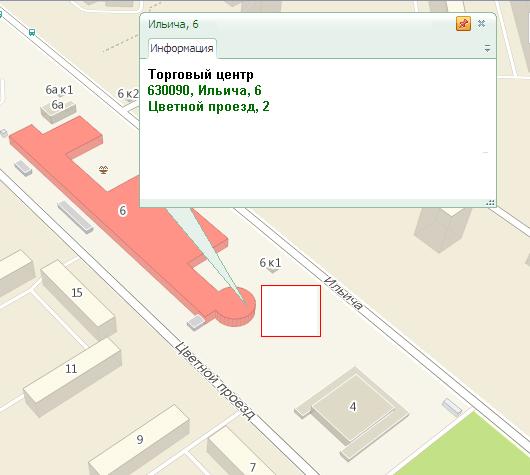530x475 pixels.
Task: Open the tab list dropdown arrow
Action: [x=487, y=48]
